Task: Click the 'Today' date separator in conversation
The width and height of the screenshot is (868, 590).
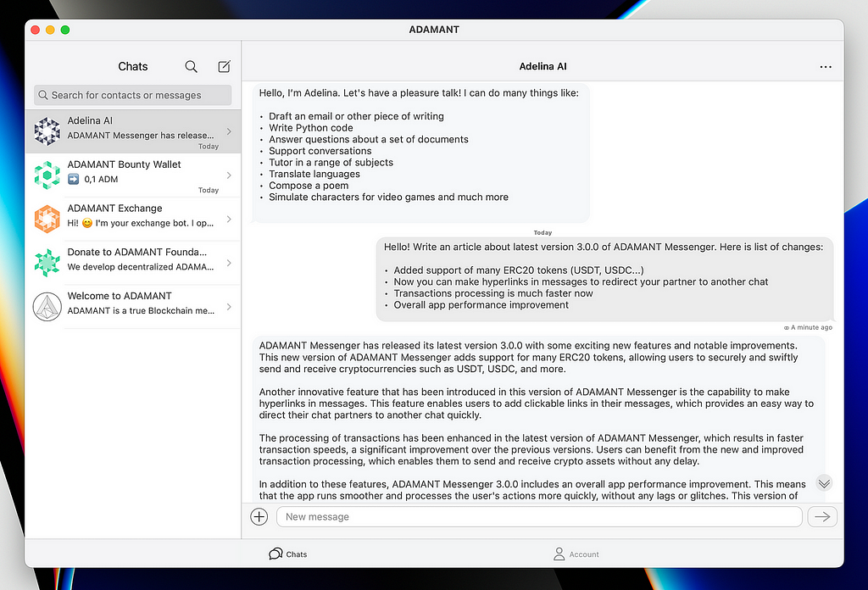Action: click(542, 232)
